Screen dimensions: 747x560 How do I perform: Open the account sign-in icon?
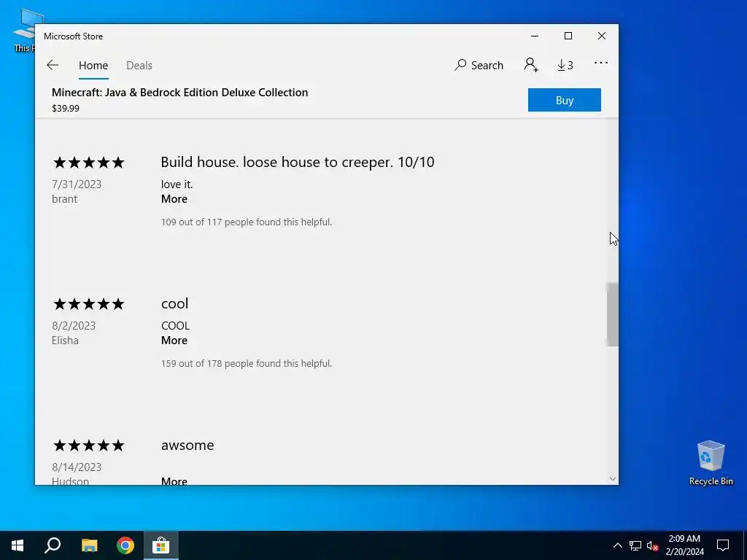[x=531, y=65]
